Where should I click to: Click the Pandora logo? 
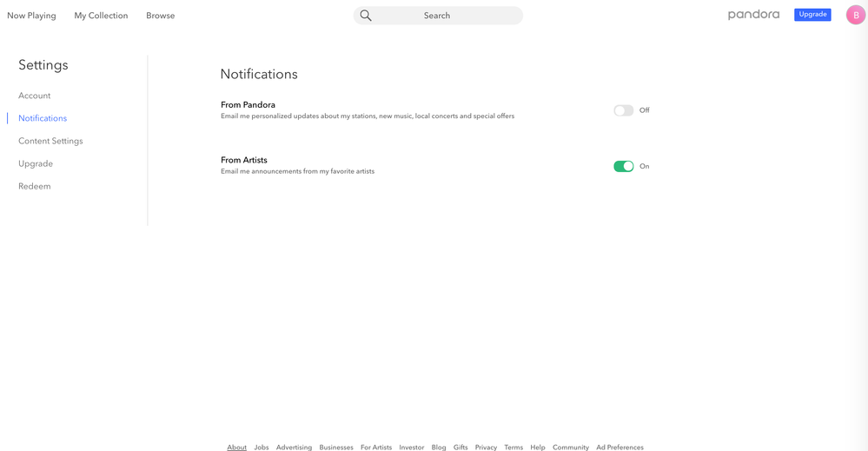753,15
